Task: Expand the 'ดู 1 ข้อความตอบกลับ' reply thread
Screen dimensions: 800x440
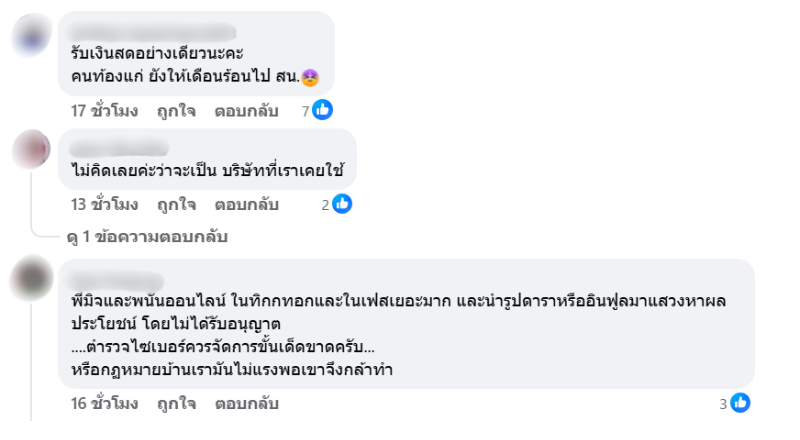Action: tap(147, 237)
